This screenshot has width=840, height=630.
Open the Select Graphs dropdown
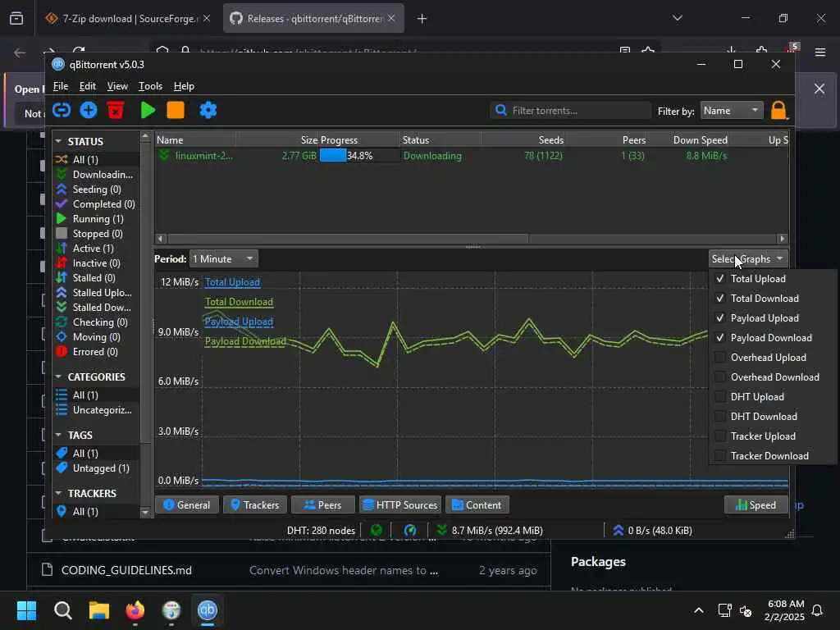748,258
